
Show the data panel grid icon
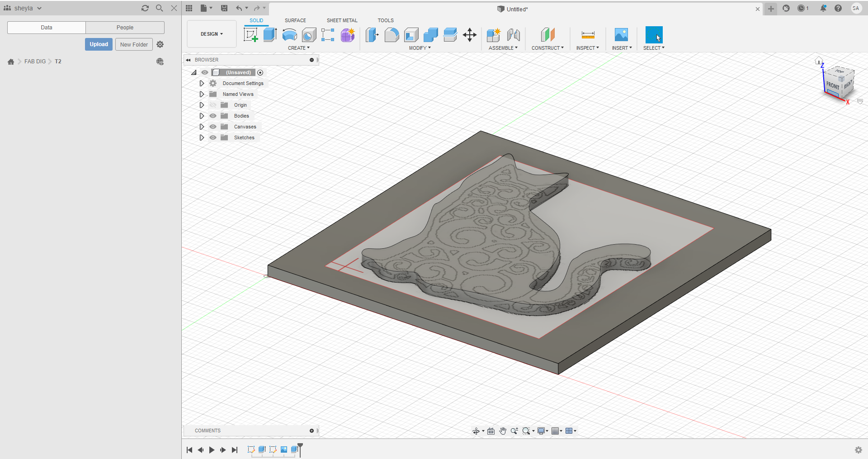(189, 8)
